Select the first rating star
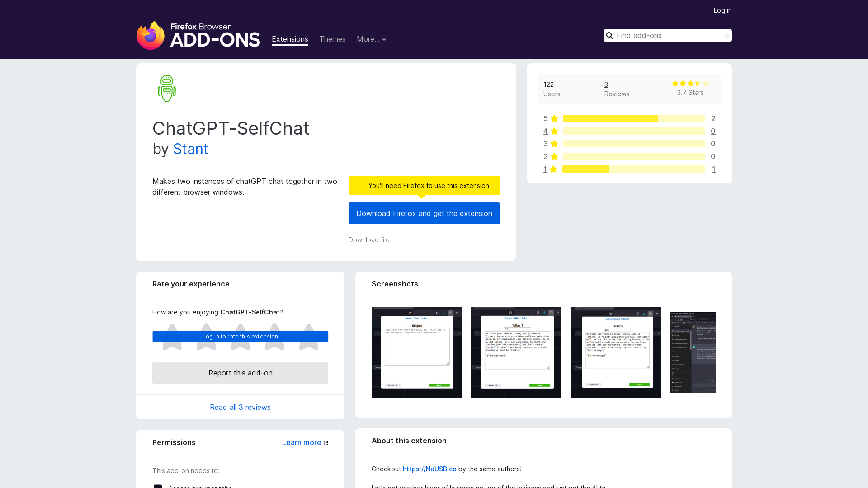The height and width of the screenshot is (488, 868). click(172, 337)
